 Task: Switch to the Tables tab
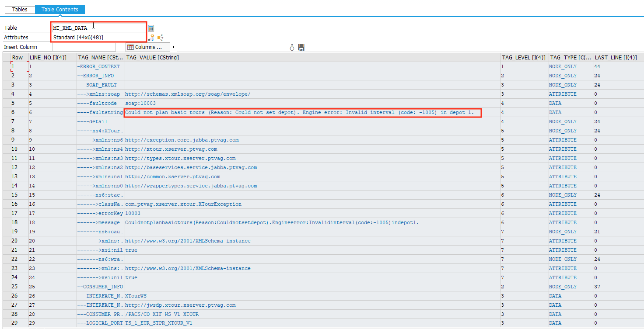click(x=20, y=10)
